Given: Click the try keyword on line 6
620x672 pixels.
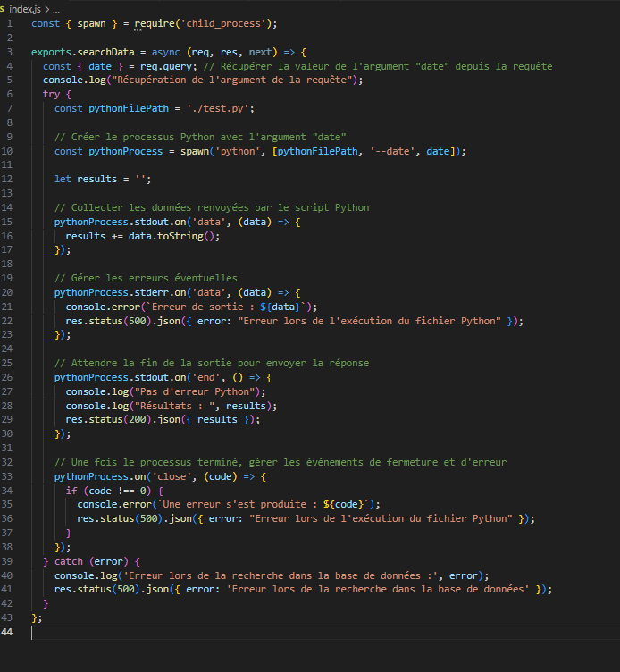Looking at the screenshot, I should click(x=51, y=94).
